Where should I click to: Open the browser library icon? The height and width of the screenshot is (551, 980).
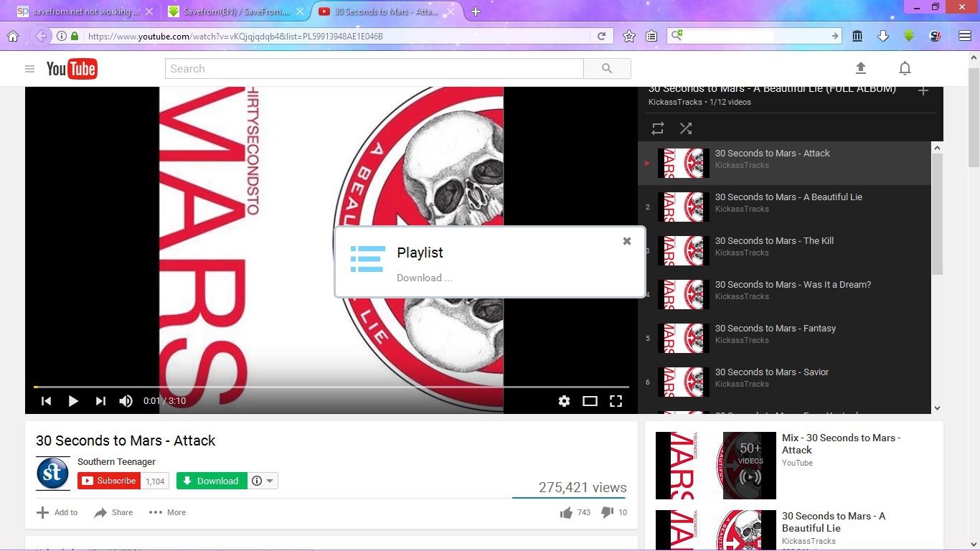pos(857,36)
